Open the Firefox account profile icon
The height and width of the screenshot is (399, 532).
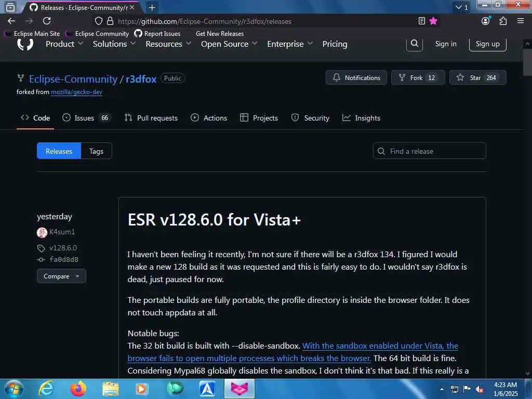click(486, 21)
